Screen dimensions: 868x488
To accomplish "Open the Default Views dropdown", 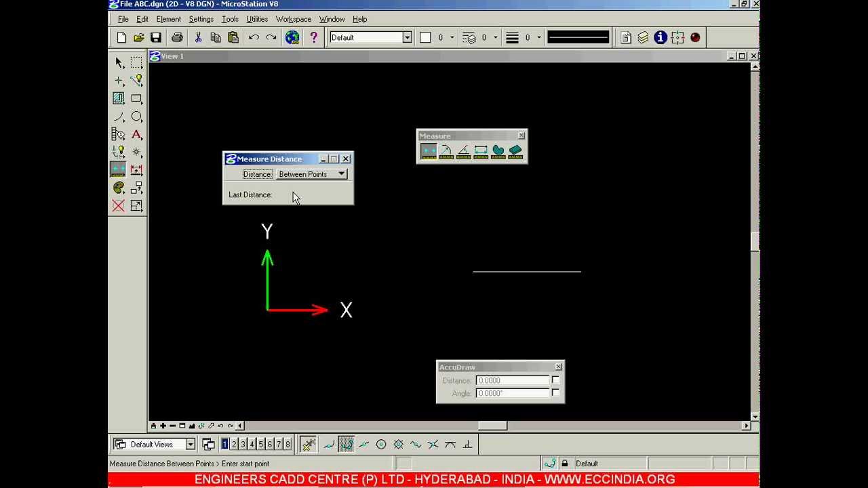I will coord(191,445).
